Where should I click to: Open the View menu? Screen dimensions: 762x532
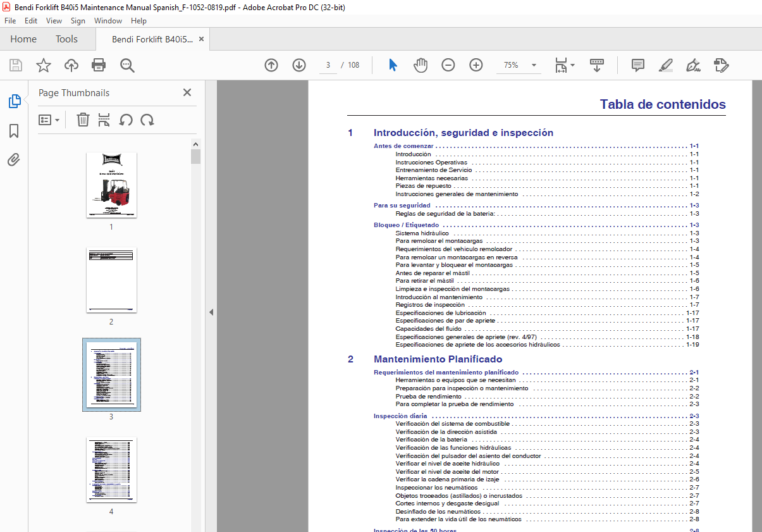[54, 21]
